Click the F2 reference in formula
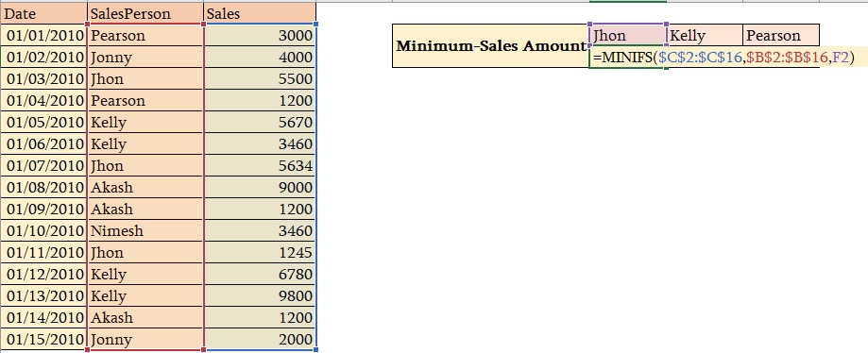Screen dimensions: 868x353 [x=841, y=57]
